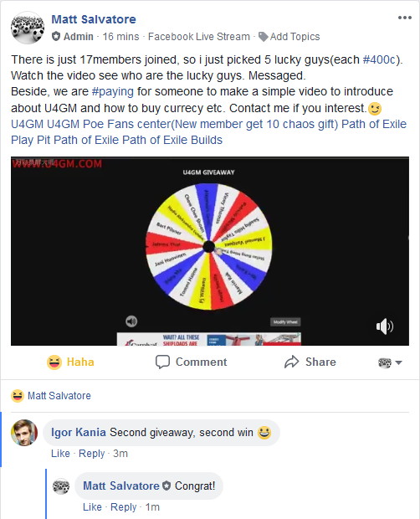Click Reply under Matt Salvatore's Congrat comment
The width and height of the screenshot is (420, 519).
pos(123,507)
